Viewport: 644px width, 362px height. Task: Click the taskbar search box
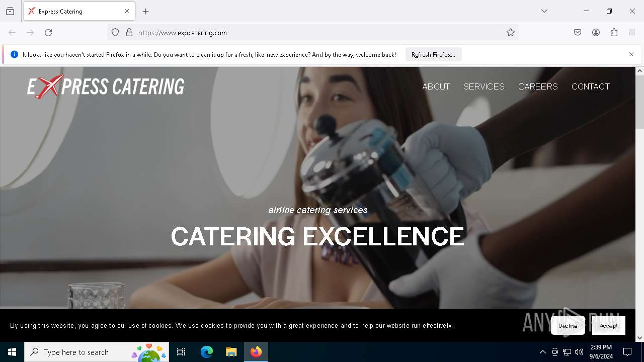[97, 352]
